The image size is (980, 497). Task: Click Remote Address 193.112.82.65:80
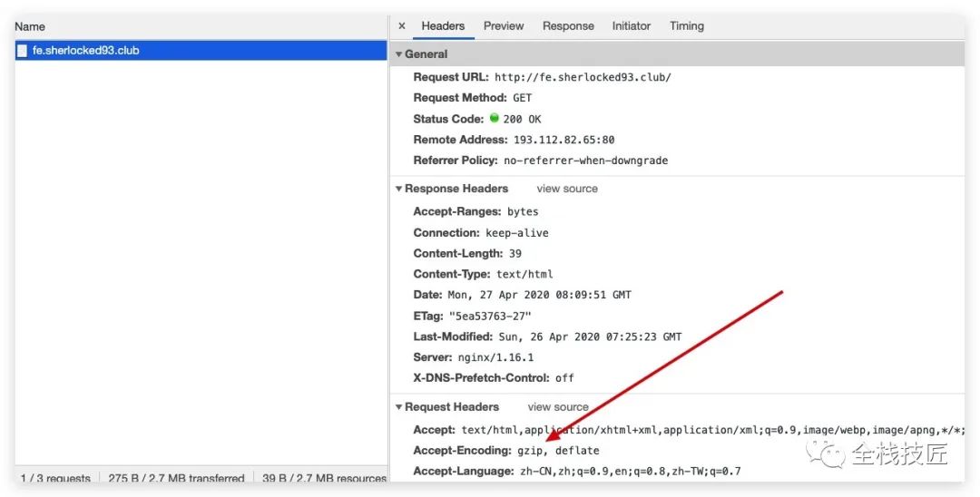pos(563,140)
